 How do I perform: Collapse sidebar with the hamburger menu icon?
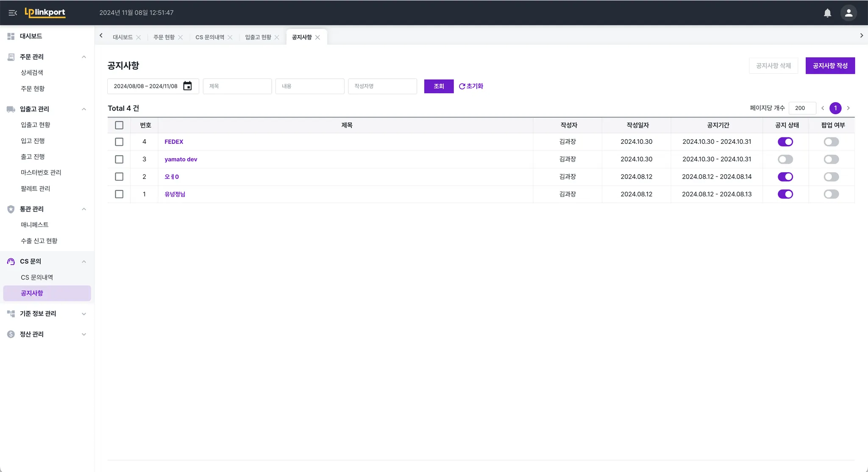13,13
